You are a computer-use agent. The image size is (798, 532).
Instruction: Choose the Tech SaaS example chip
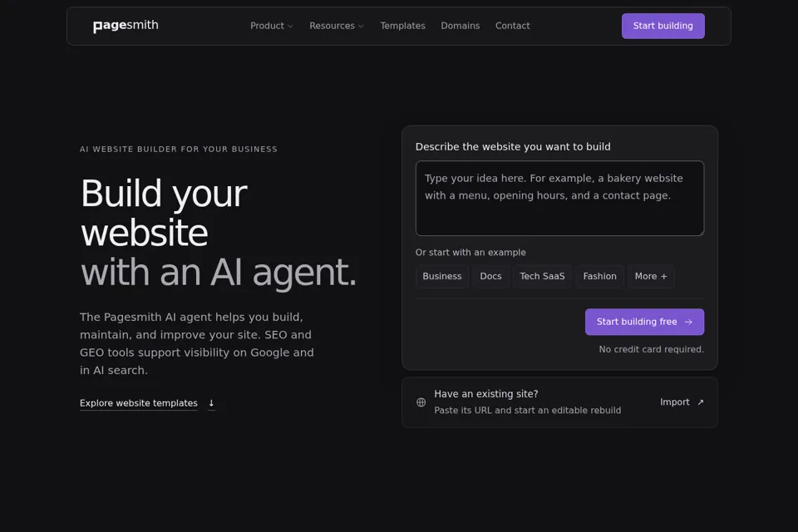tap(542, 277)
